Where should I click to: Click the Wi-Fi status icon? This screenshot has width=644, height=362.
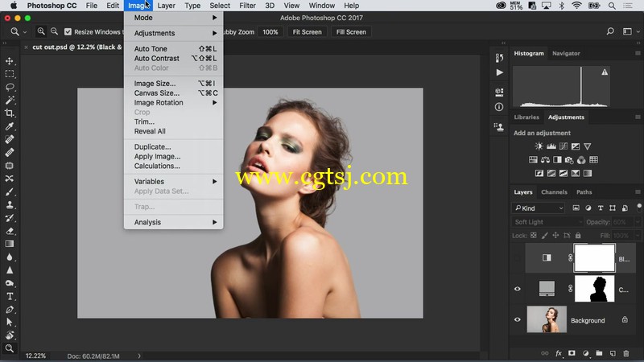[576, 6]
